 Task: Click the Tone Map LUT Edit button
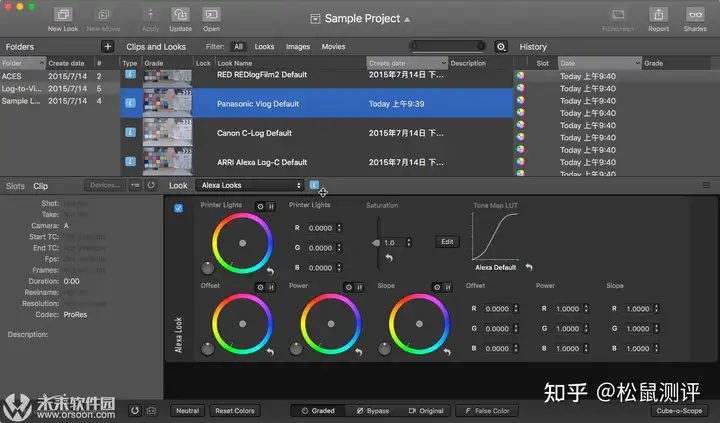[447, 242]
